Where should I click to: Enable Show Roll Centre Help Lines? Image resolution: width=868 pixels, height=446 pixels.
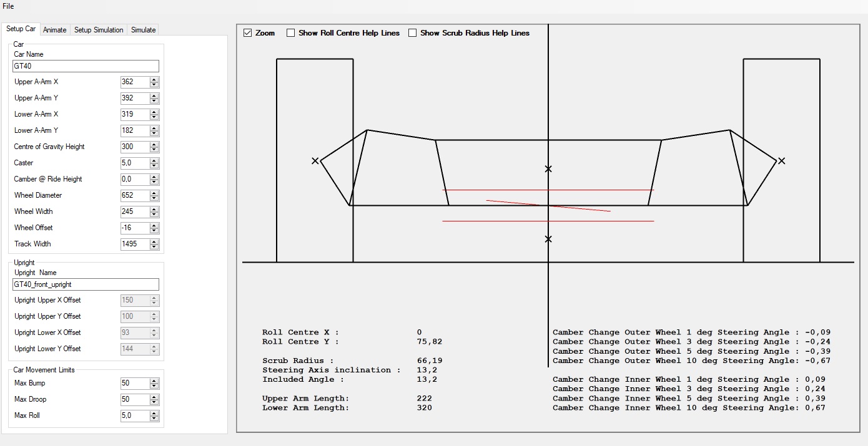click(290, 33)
